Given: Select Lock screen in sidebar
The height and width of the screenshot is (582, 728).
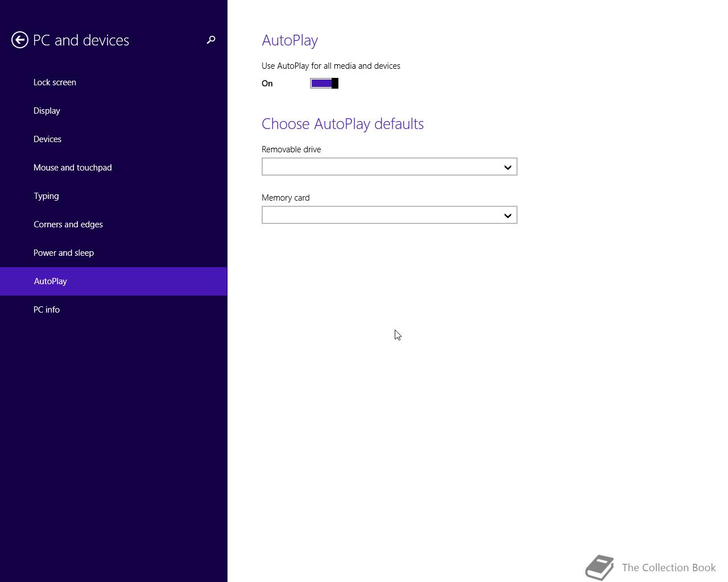Looking at the screenshot, I should 114,82.
